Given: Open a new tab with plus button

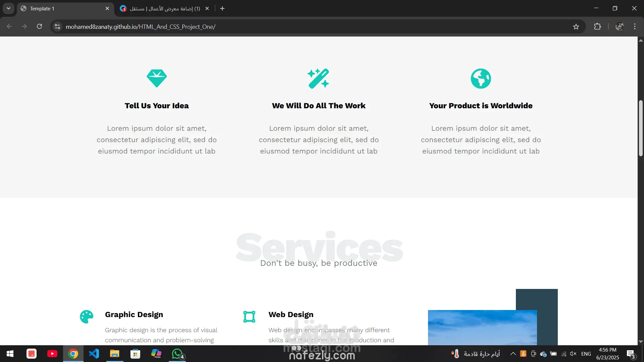Looking at the screenshot, I should [222, 8].
